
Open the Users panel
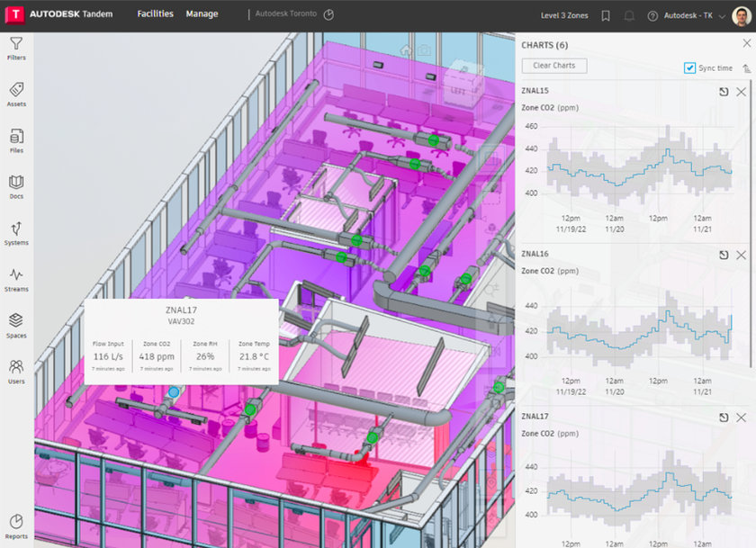[15, 373]
